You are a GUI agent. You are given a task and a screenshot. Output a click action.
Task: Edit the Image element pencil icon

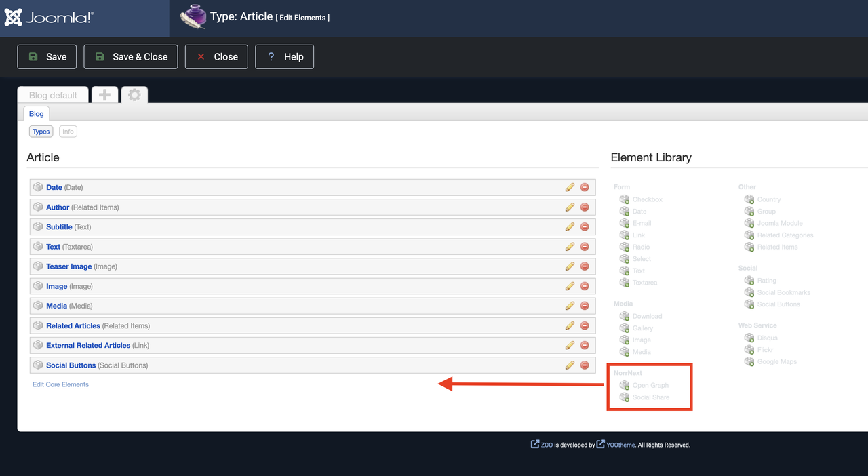tap(570, 286)
